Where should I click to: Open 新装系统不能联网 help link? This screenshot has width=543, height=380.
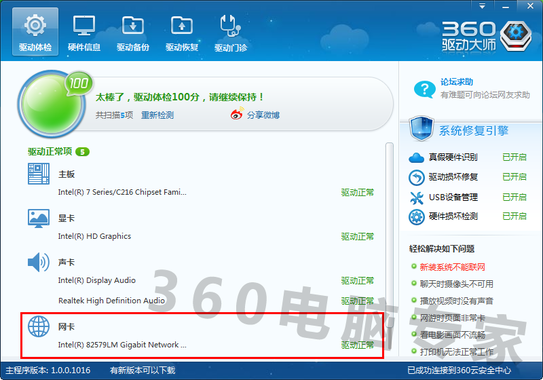[x=452, y=267]
